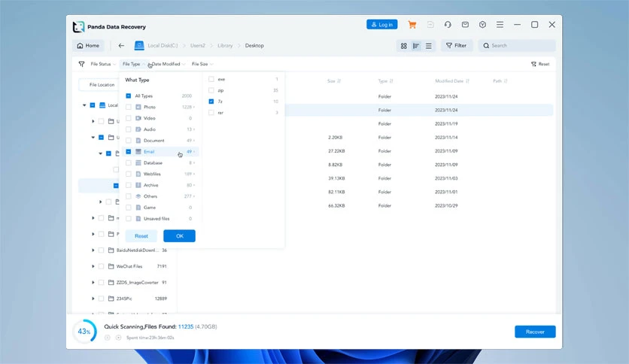This screenshot has width=629, height=364.
Task: Expand the BaiduNetdiskDownload folder node
Action: click(93, 250)
